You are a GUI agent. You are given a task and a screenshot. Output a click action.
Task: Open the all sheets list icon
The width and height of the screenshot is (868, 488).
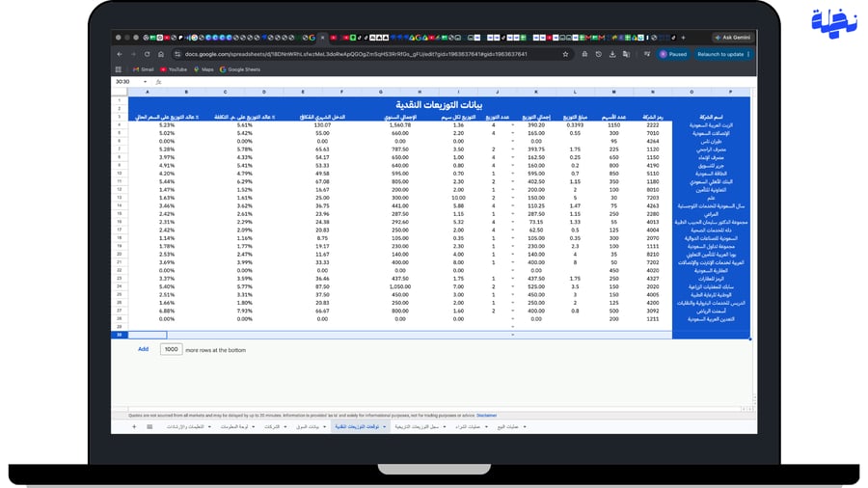click(149, 426)
